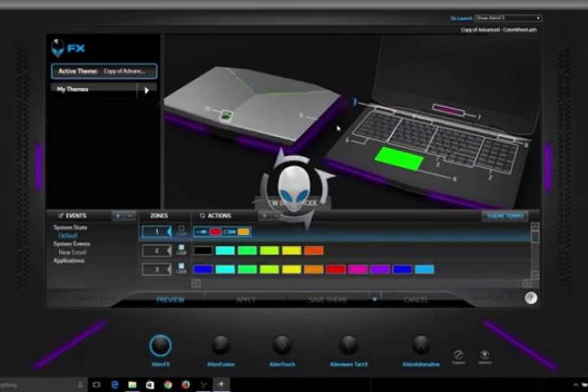Select the pulse effect icon in zone 1
Screen dimensions: 588x392
(x=201, y=232)
